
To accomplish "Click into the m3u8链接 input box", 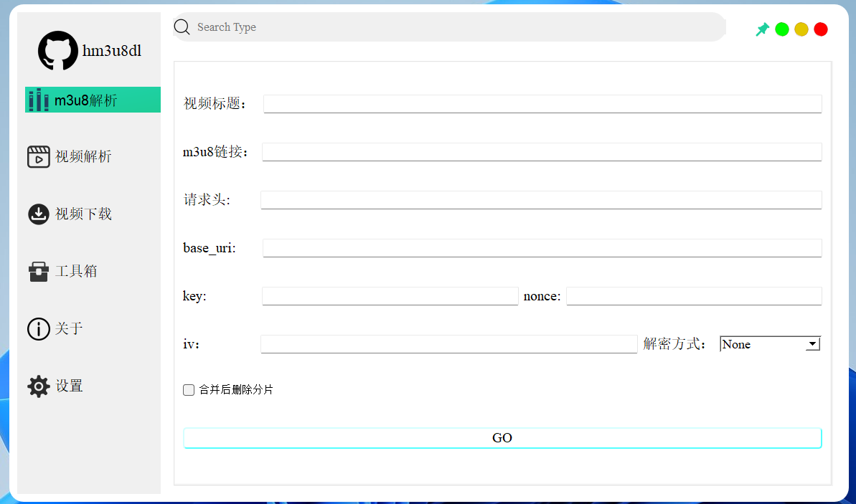I will coord(541,152).
